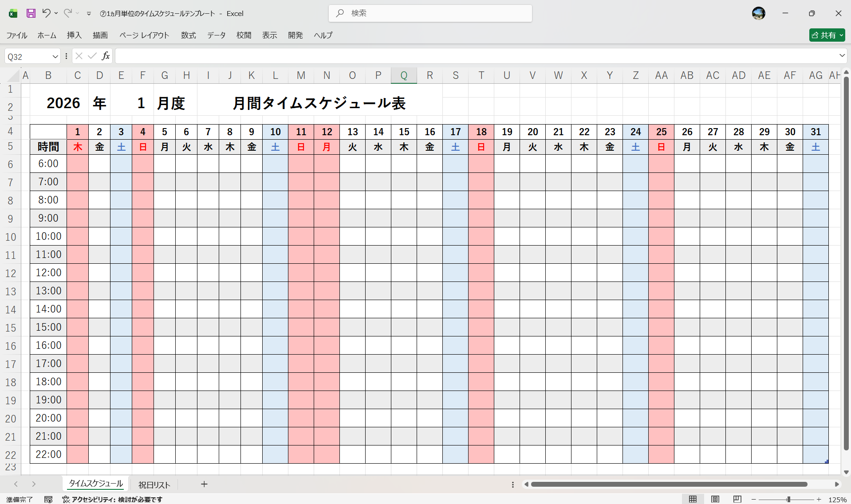Open the Name Box dropdown
The height and width of the screenshot is (504, 851).
point(55,56)
